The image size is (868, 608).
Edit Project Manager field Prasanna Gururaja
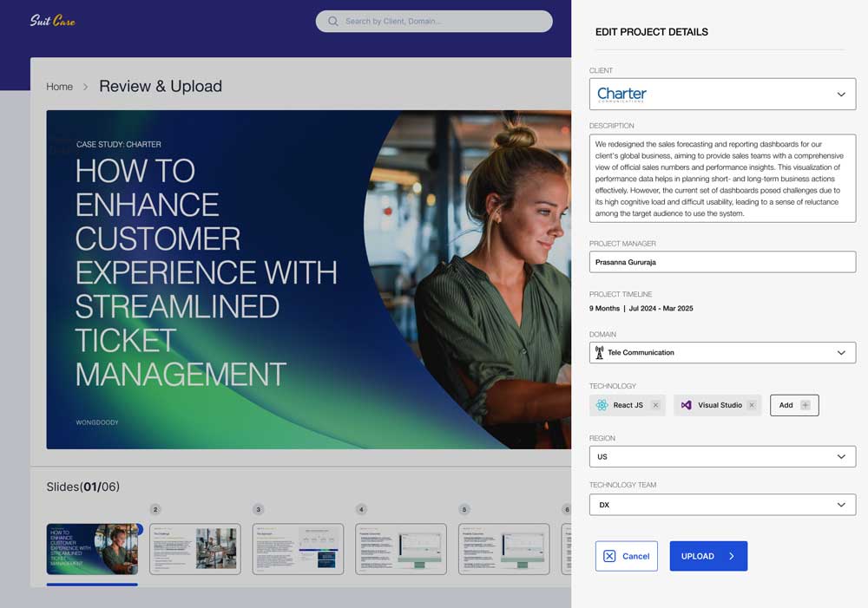(722, 262)
